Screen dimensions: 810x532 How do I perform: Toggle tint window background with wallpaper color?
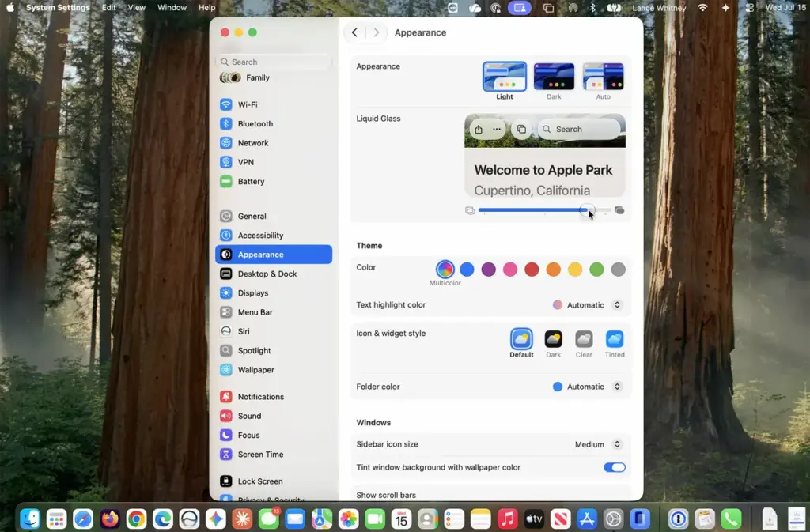[614, 467]
